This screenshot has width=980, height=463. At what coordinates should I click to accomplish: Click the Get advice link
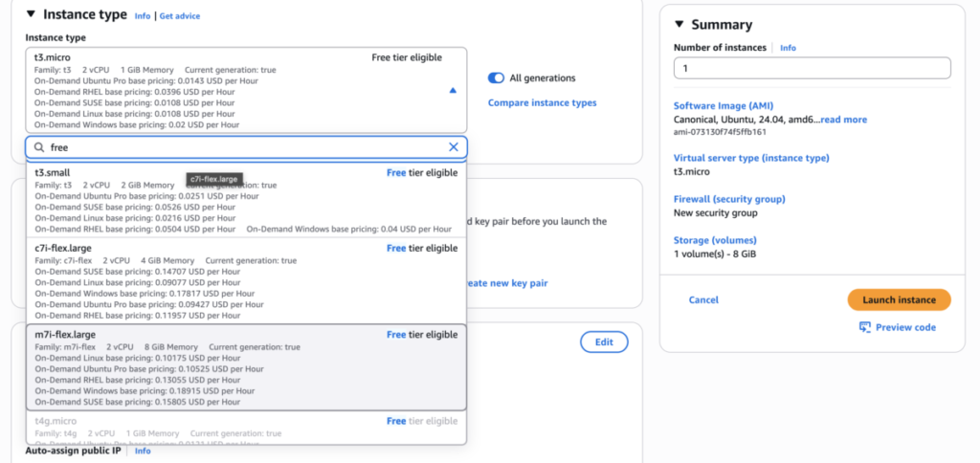pos(180,16)
